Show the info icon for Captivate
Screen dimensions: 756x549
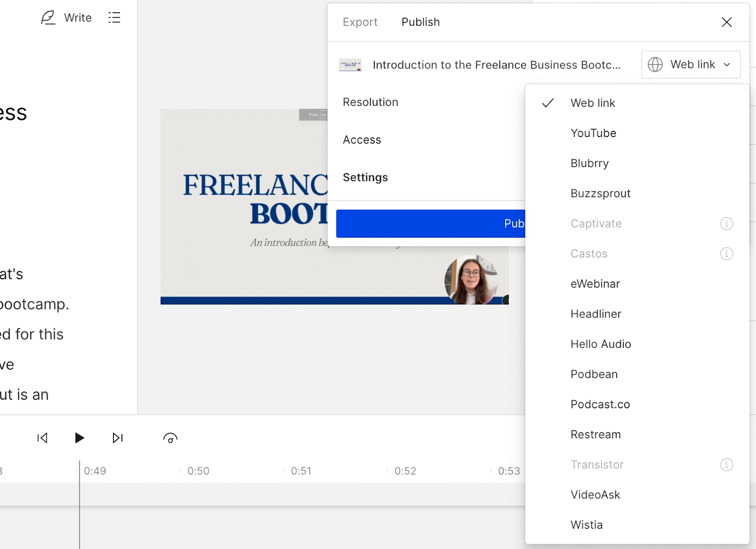click(726, 223)
